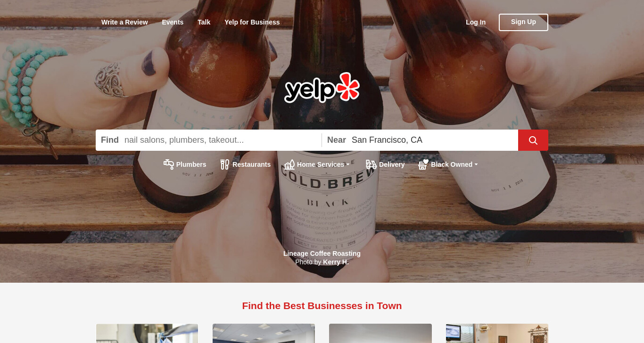Expand the Black Owned dropdown arrow

(x=476, y=164)
